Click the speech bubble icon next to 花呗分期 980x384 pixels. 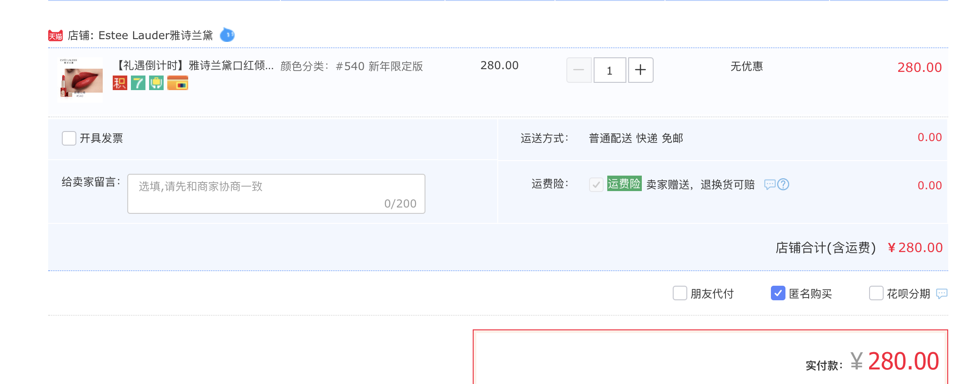coord(942,294)
